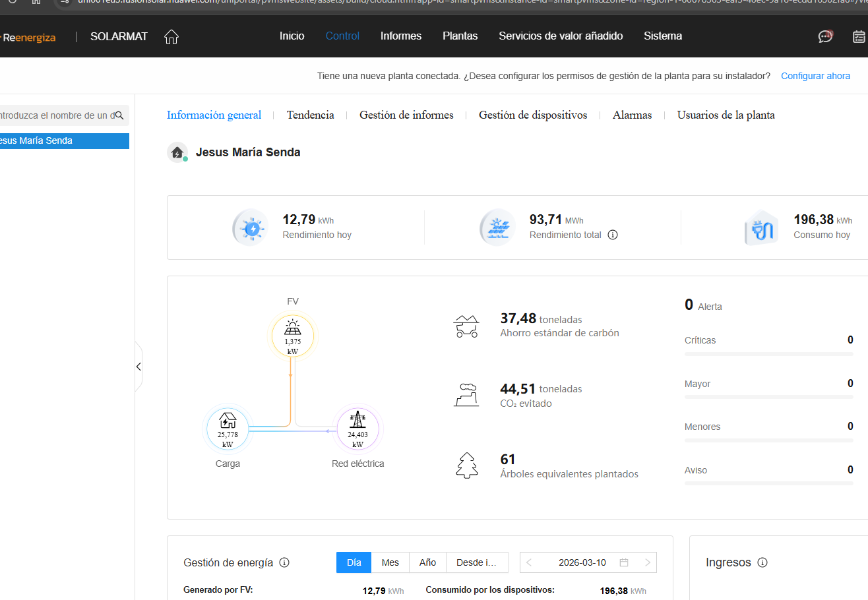
Task: Click the home icon next to SOLARMAT
Action: click(x=171, y=37)
